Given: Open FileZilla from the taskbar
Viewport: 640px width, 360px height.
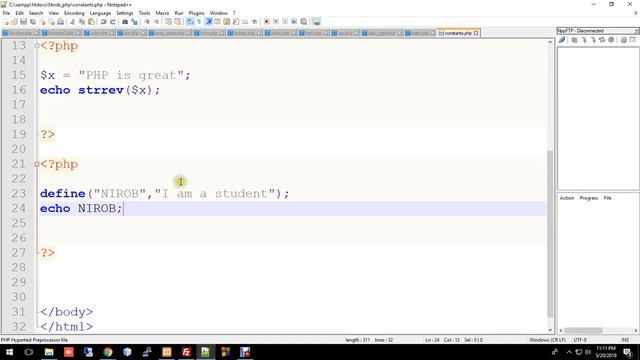Looking at the screenshot, I should (186, 352).
